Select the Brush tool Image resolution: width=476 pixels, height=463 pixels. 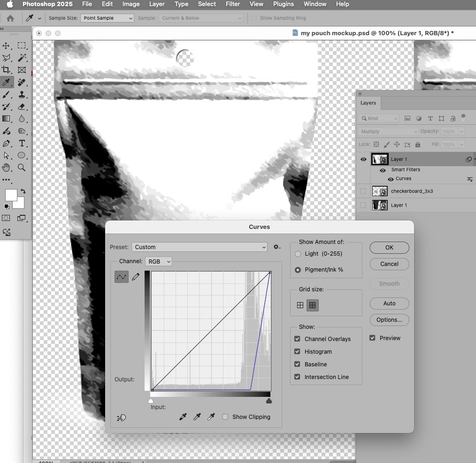point(6,95)
